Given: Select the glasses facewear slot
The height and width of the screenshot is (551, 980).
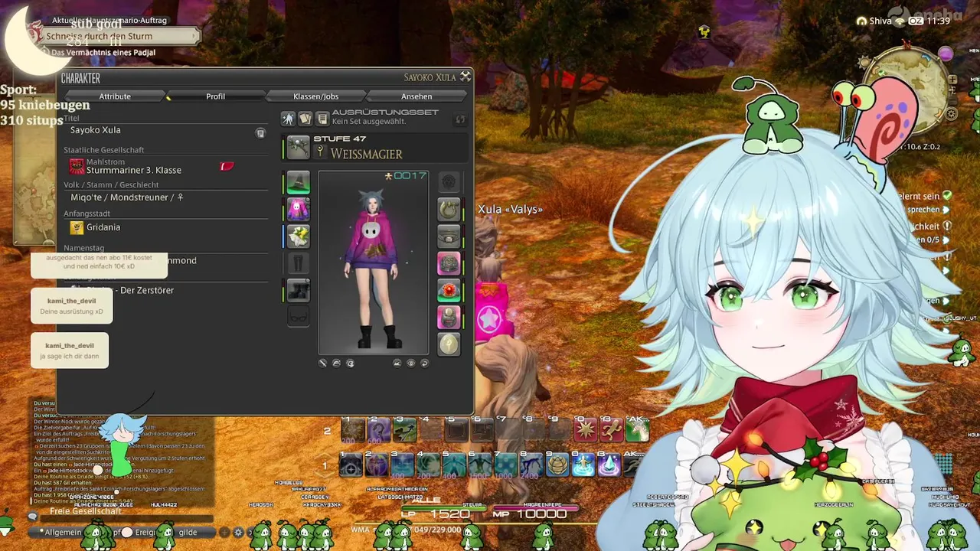Looking at the screenshot, I should click(x=298, y=316).
